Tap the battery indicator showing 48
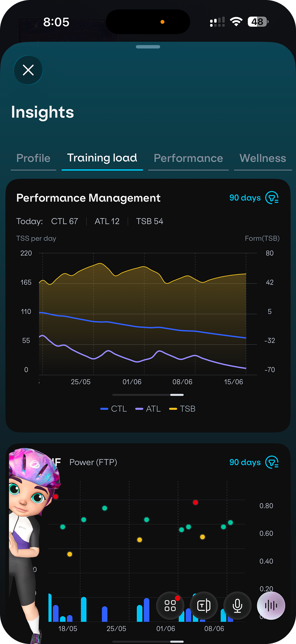Viewport: 296px width, 644px height. point(258,22)
